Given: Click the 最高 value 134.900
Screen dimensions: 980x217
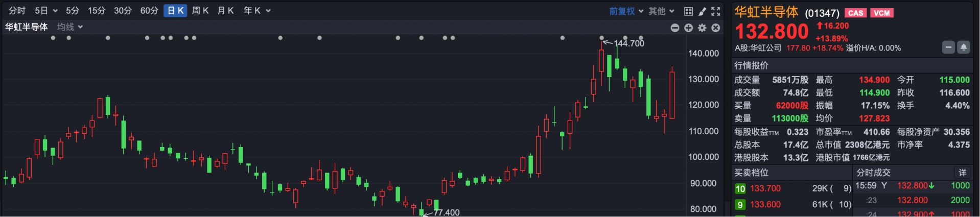Looking at the screenshot, I should click(x=874, y=80).
